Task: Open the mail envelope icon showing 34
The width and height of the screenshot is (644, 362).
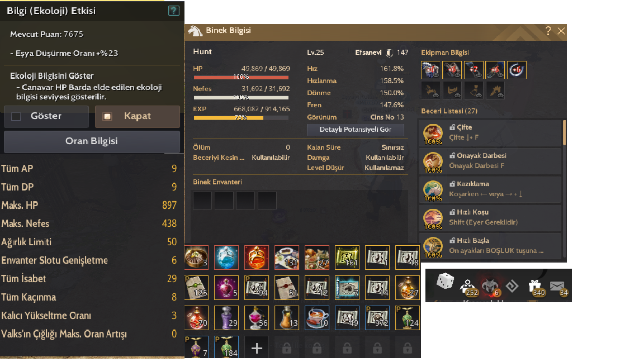Action: point(557,287)
